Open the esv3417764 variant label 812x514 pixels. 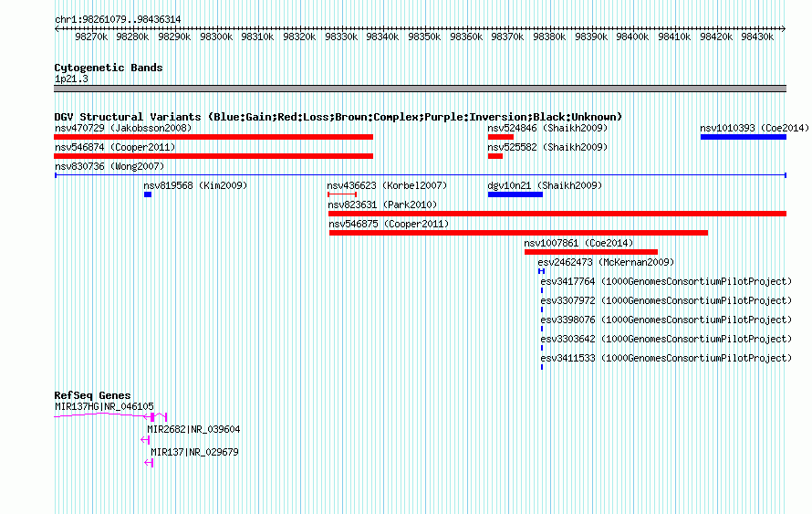tap(666, 281)
